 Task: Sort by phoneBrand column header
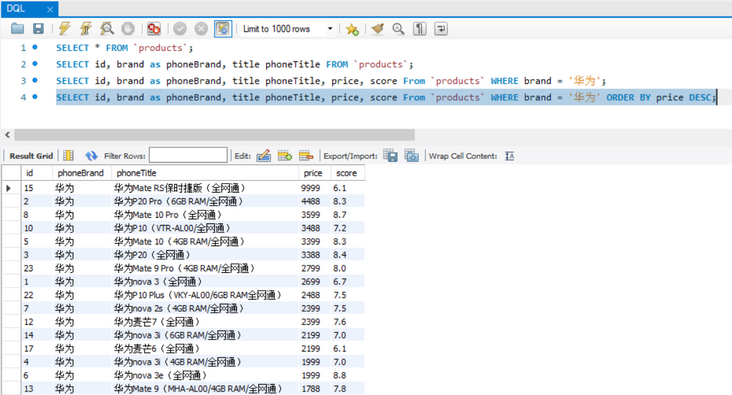[x=82, y=173]
